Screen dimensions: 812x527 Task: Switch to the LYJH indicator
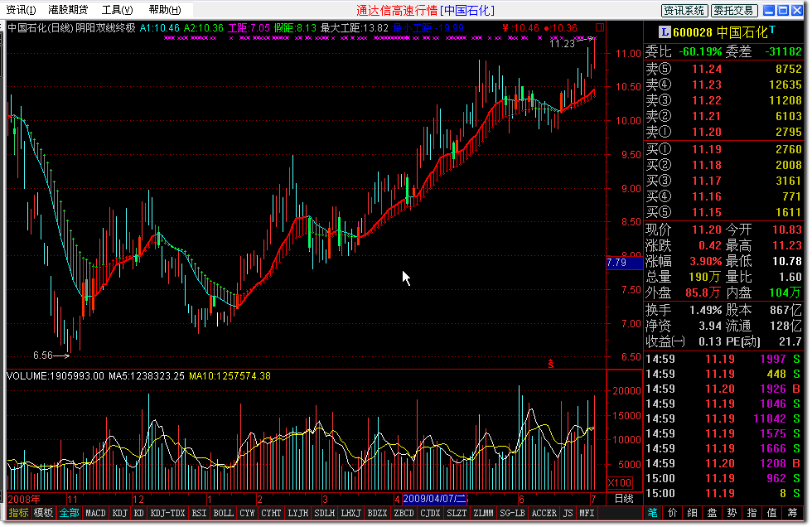[297, 513]
